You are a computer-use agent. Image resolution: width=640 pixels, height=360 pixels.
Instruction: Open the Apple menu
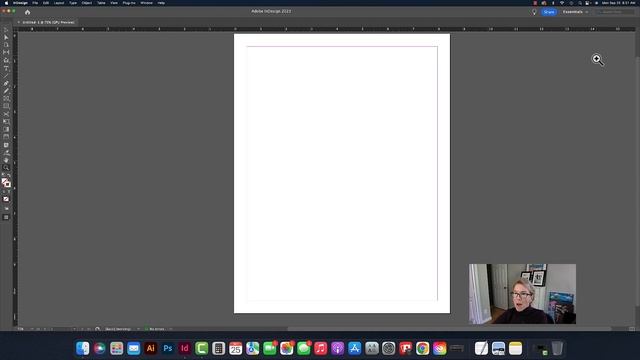click(6, 3)
